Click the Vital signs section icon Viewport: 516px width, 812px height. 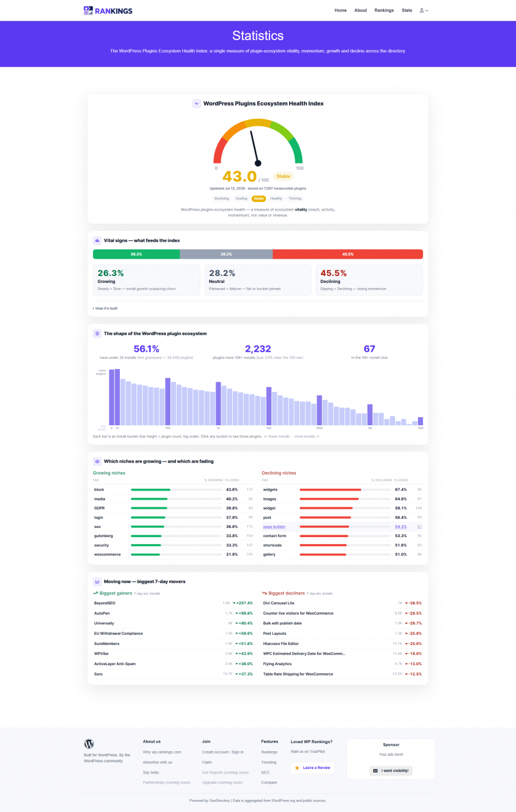point(97,240)
